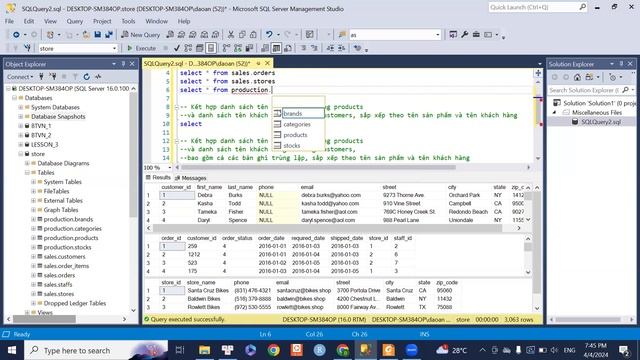Image resolution: width=640 pixels, height=360 pixels.
Task: Click the Execute button
Action: click(x=142, y=48)
